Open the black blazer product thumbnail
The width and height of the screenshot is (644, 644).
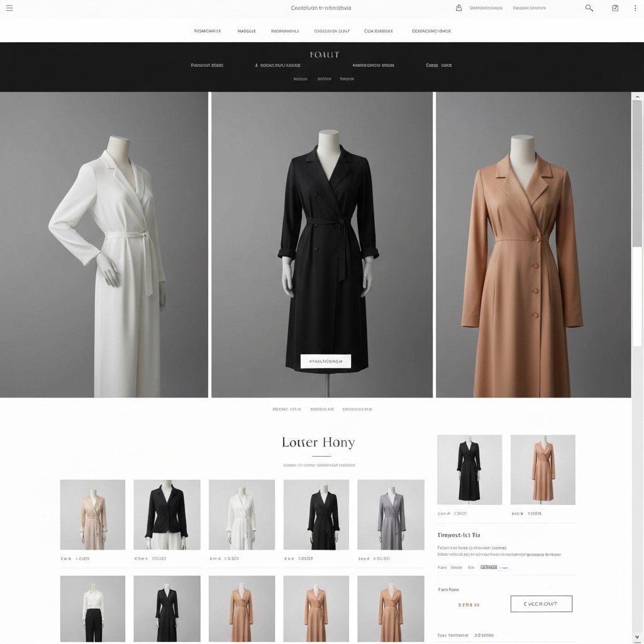[x=167, y=514]
